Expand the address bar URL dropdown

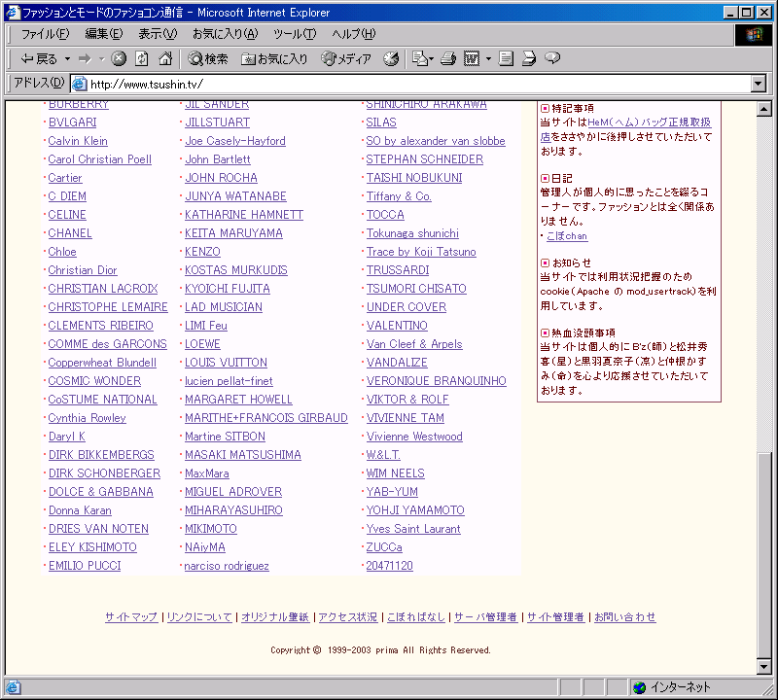click(x=759, y=84)
